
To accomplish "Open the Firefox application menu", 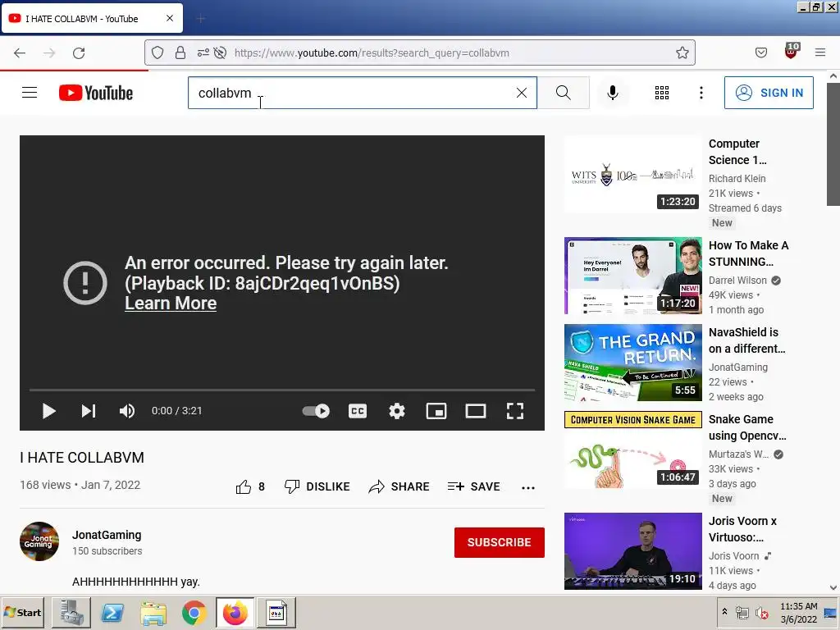I will click(820, 52).
